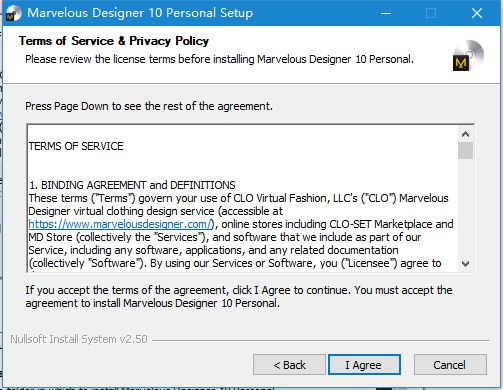Minimize the setup window
The width and height of the screenshot is (503, 390).
tap(386, 13)
